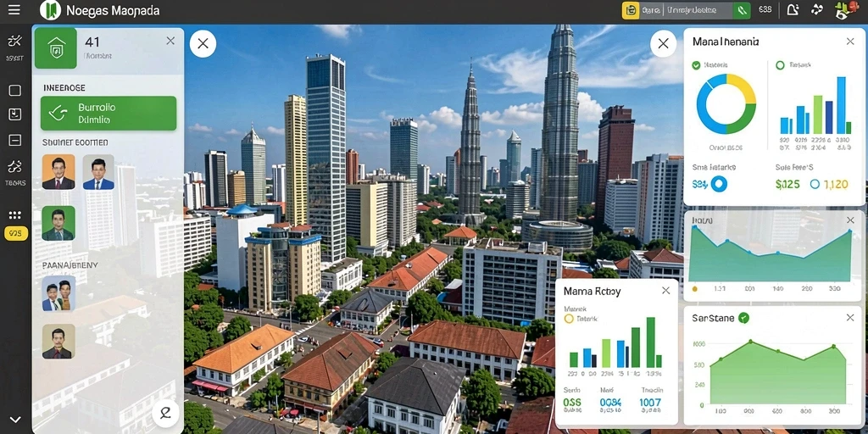
Task: Click the yellow icon left of search
Action: (x=631, y=10)
